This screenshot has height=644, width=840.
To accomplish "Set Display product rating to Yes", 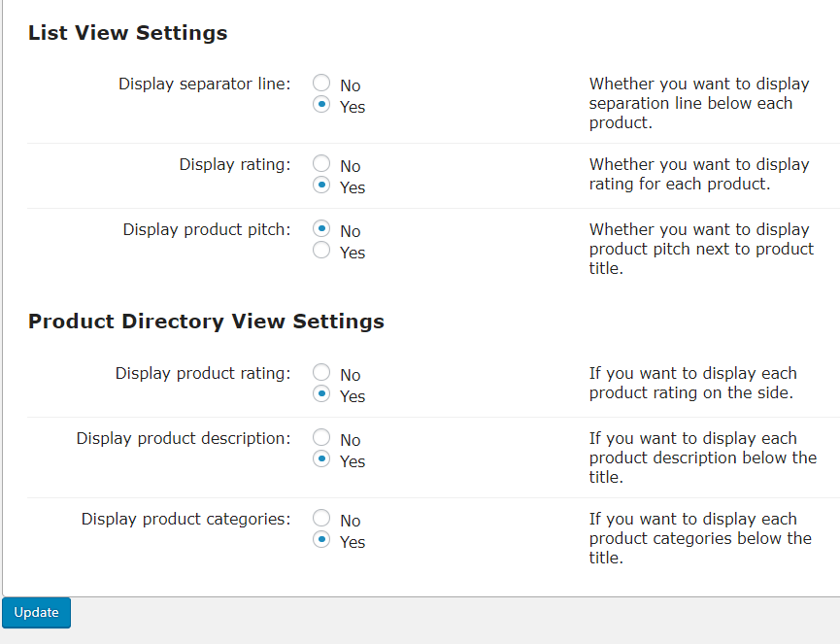I will pyautogui.click(x=321, y=395).
